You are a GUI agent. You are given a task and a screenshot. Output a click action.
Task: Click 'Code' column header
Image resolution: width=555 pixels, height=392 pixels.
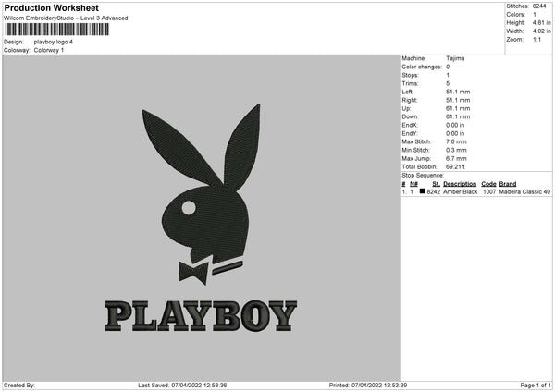coord(488,184)
